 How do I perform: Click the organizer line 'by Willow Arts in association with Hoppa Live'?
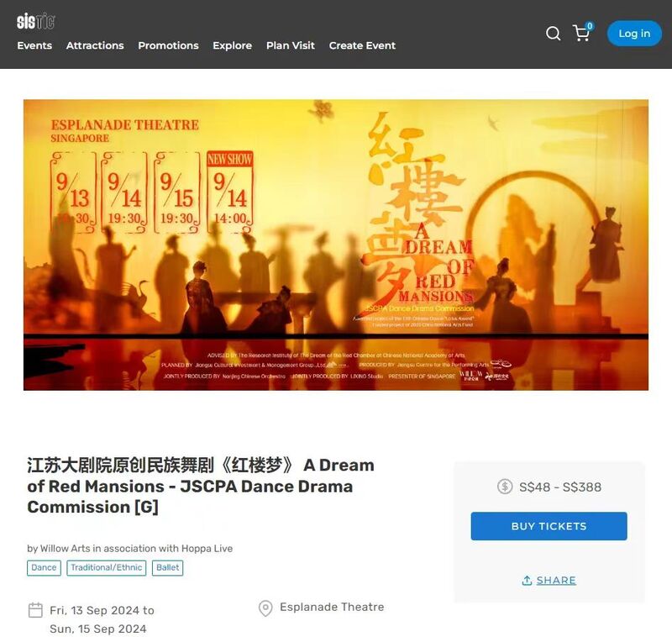click(x=130, y=548)
